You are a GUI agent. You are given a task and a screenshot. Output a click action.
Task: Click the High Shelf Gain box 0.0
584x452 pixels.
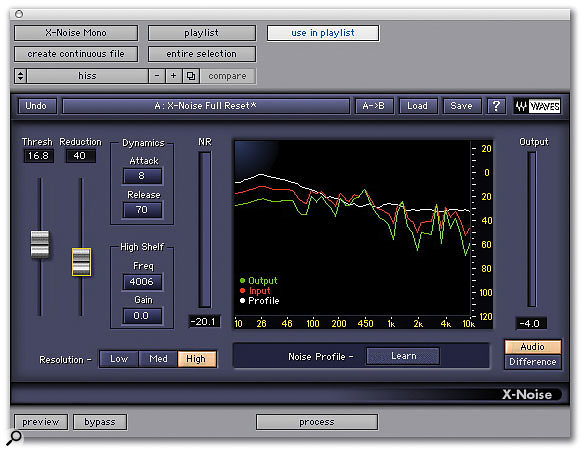click(142, 316)
